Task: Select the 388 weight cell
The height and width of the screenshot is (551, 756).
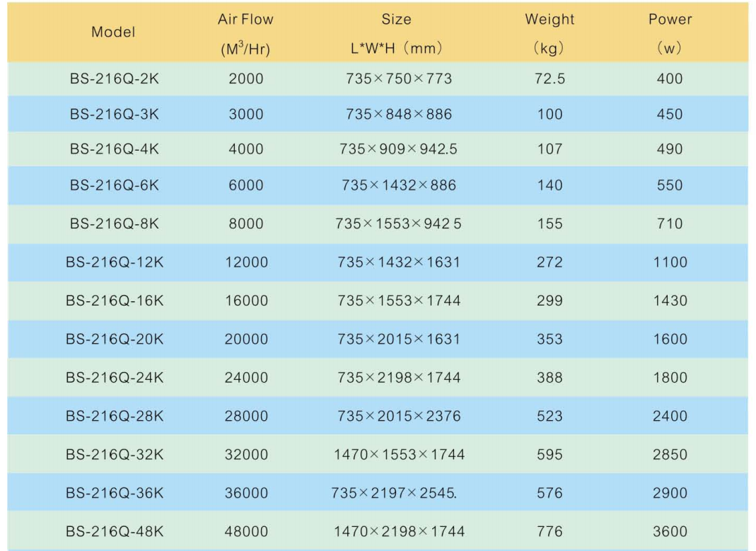Action: (x=549, y=378)
